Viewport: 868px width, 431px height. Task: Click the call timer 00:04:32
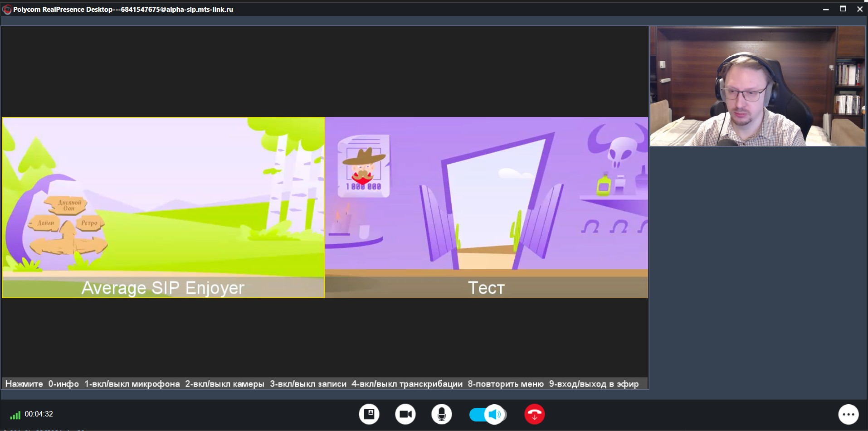39,414
